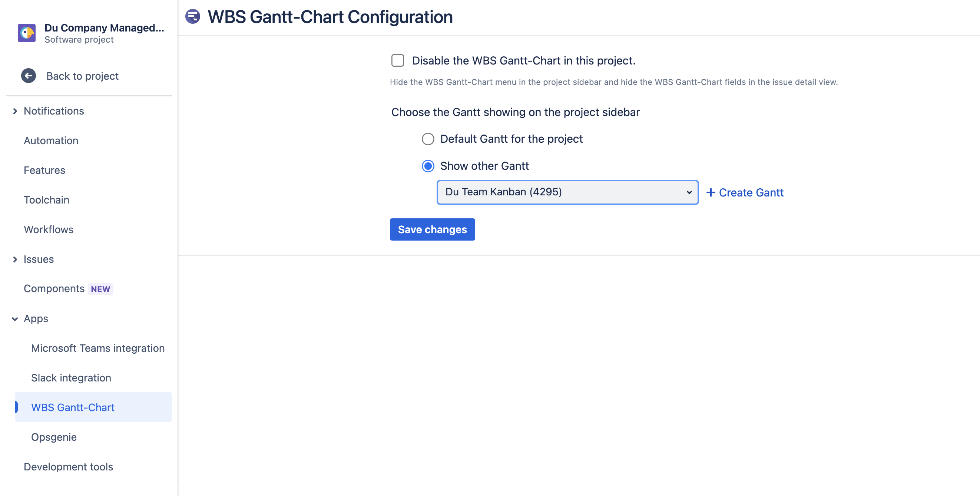Enable Disable the WBS Gantt-Chart checkbox

[397, 60]
